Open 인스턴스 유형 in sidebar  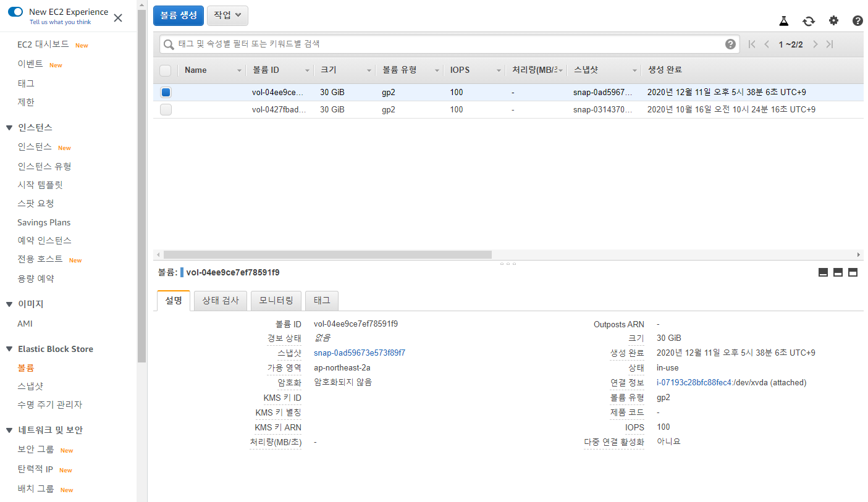click(44, 166)
